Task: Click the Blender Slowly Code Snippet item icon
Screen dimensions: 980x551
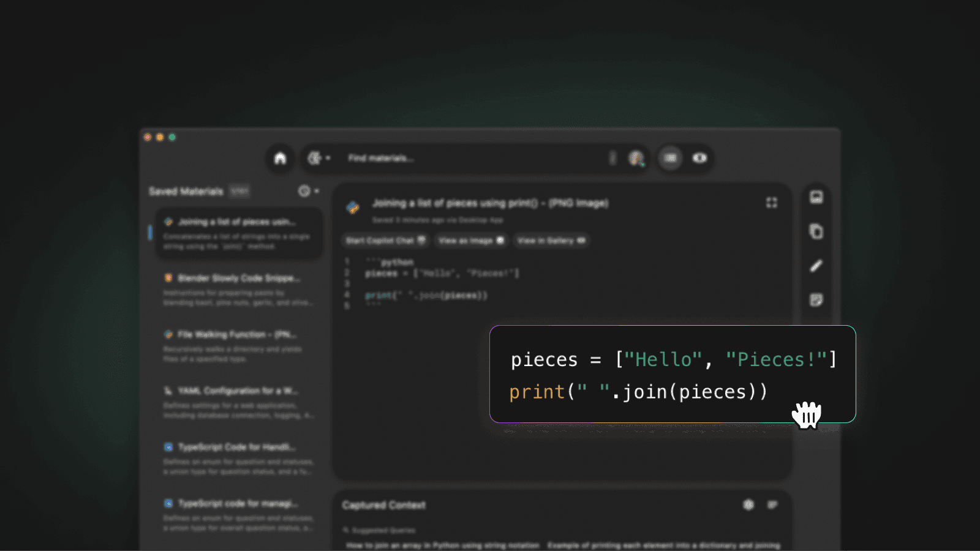Action: click(x=168, y=278)
